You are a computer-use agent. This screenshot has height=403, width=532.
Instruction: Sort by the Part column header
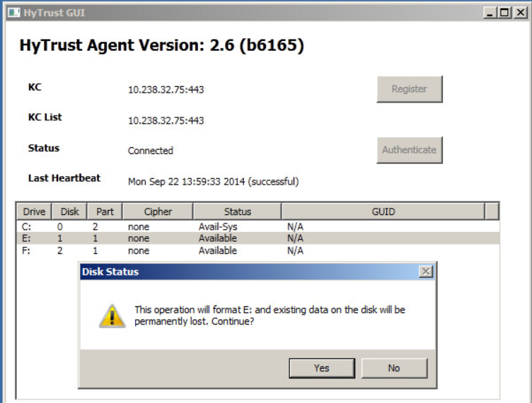click(x=105, y=211)
